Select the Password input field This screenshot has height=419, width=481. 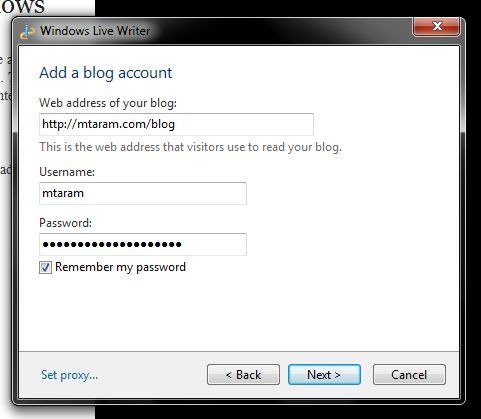pyautogui.click(x=143, y=244)
